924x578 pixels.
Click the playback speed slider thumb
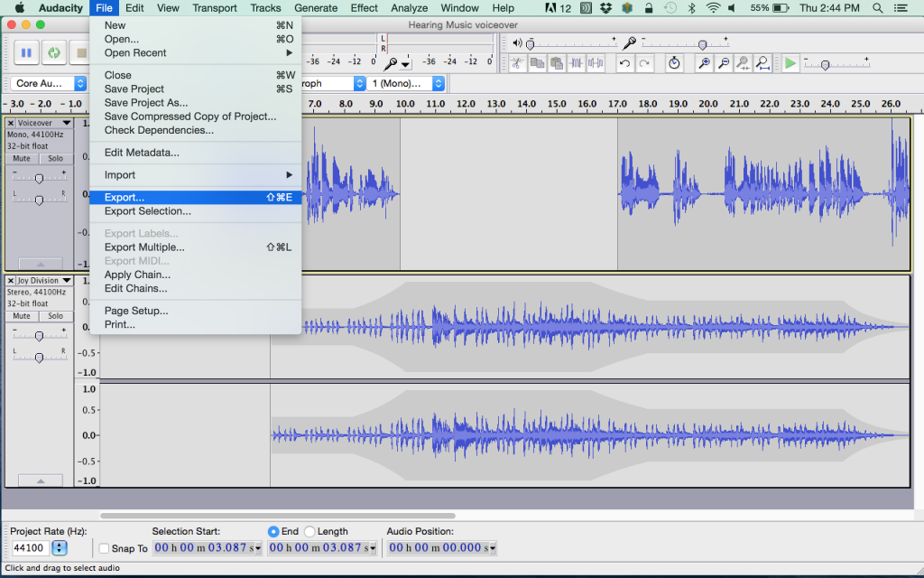(x=826, y=65)
